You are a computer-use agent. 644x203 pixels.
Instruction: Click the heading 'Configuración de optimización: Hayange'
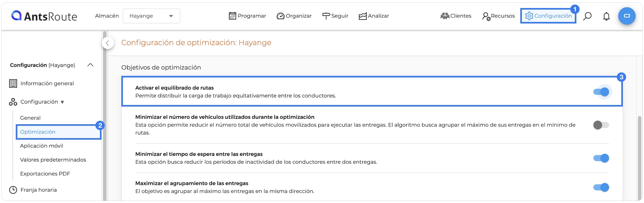(196, 42)
